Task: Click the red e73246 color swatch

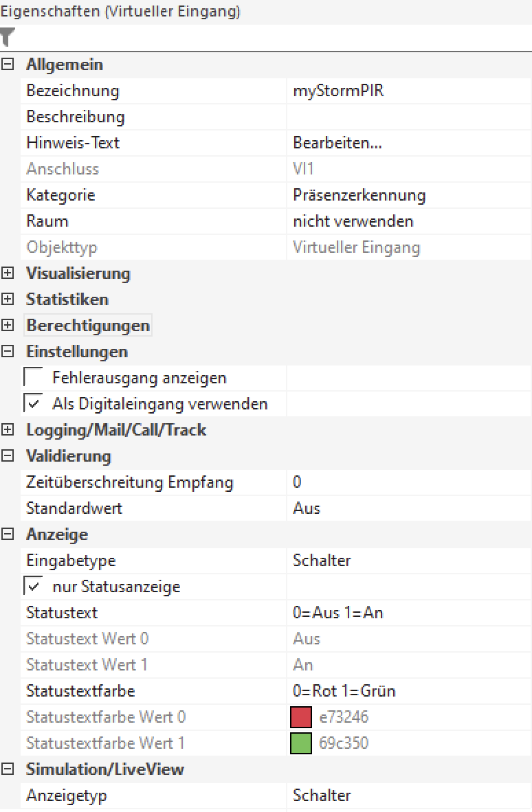Action: click(x=301, y=717)
